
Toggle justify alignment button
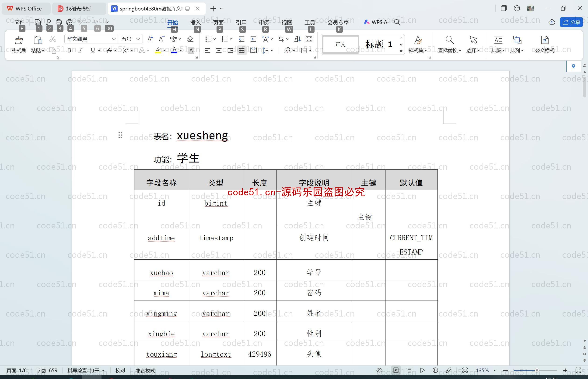[242, 50]
